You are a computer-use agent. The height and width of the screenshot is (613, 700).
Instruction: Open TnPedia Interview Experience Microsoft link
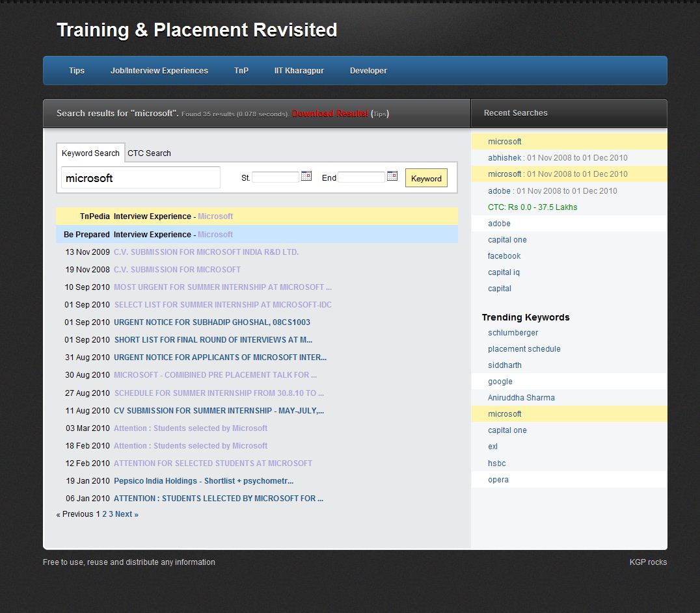[215, 216]
